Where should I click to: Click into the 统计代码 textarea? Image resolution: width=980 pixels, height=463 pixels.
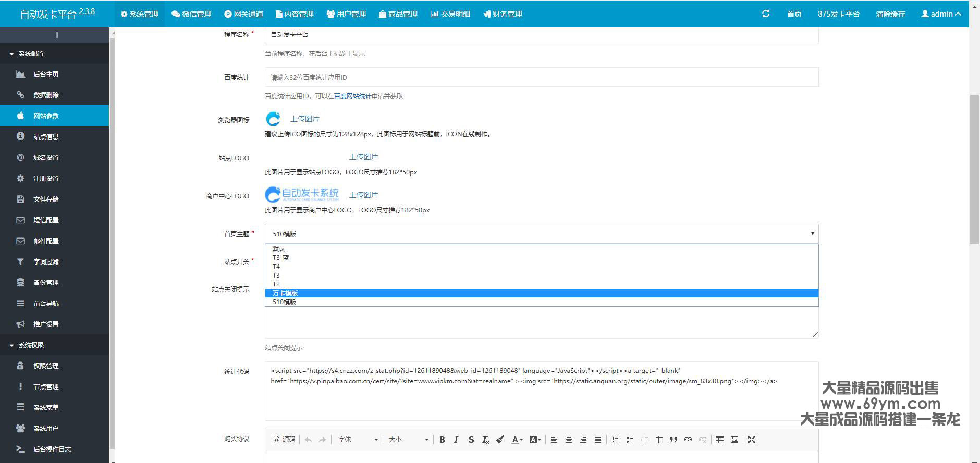click(542, 391)
